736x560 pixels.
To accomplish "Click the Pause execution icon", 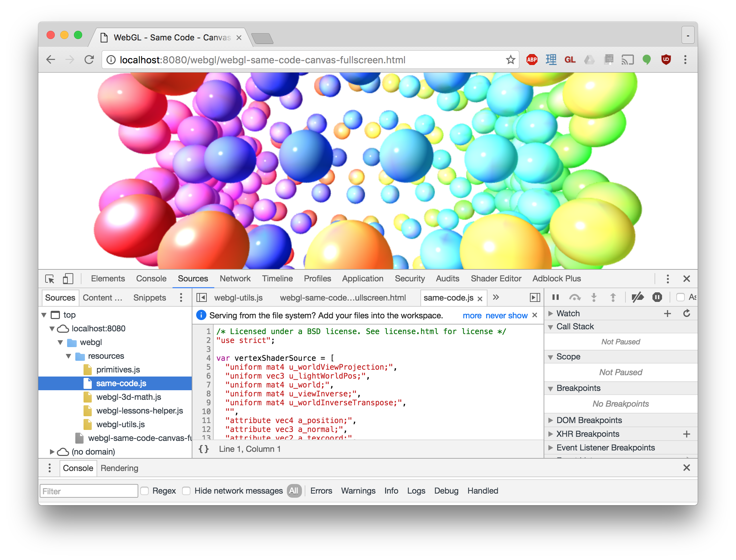I will tap(556, 296).
